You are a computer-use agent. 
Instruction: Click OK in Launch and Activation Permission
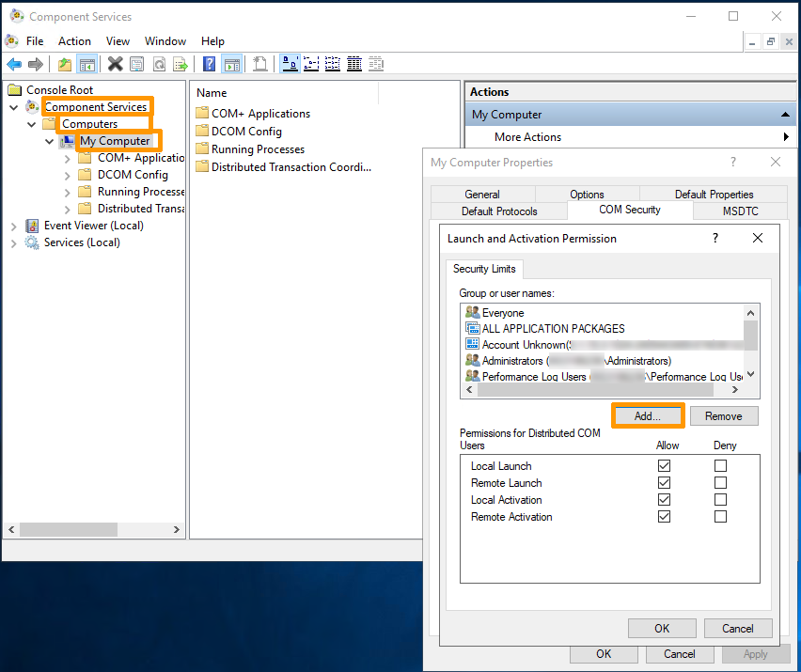tap(661, 628)
